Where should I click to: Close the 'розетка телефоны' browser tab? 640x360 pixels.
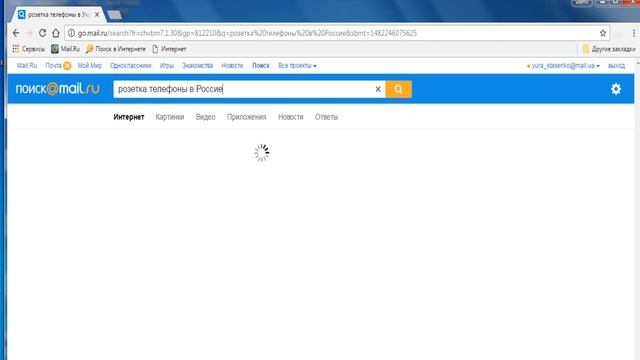pyautogui.click(x=97, y=15)
